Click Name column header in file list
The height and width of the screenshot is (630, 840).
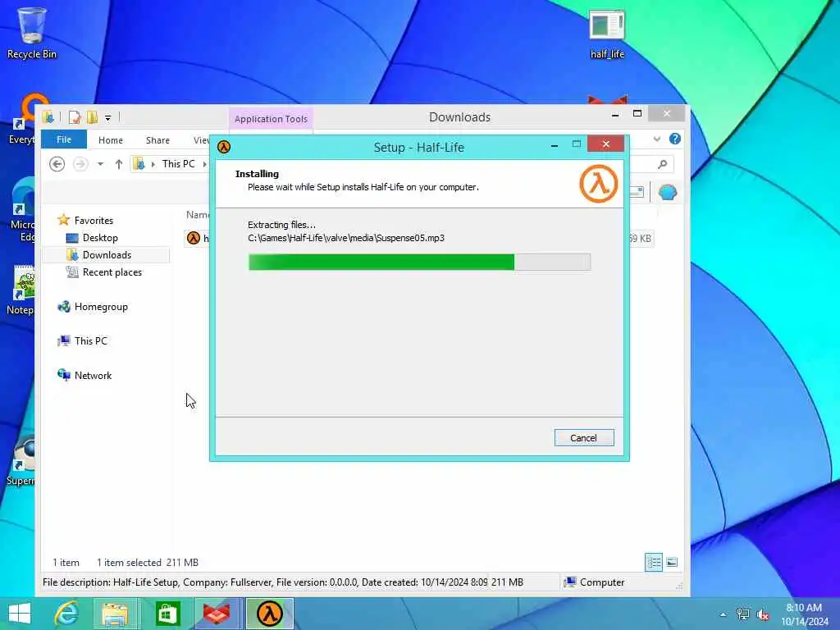[x=197, y=215]
